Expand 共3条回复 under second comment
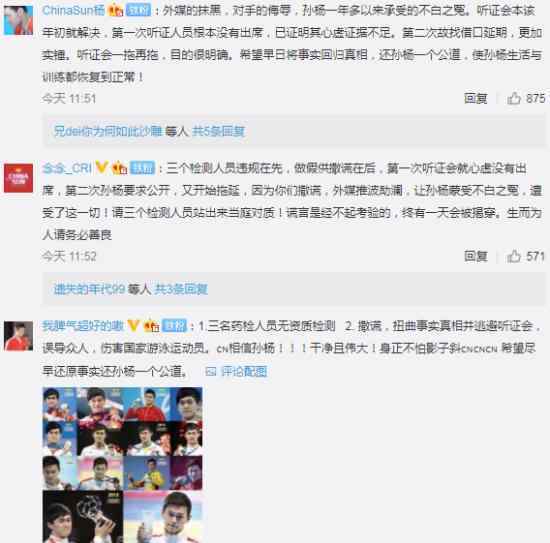 pyautogui.click(x=181, y=289)
